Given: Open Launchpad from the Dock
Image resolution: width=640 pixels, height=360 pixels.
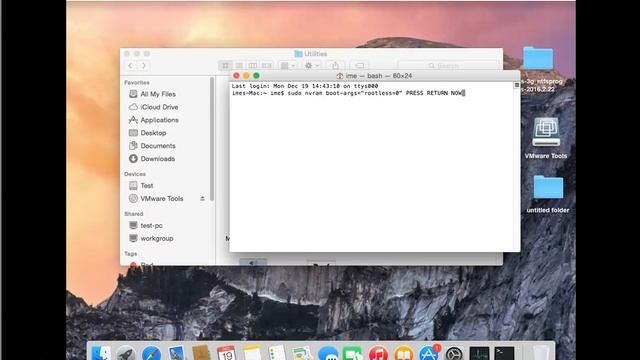Looking at the screenshot, I should (126, 353).
